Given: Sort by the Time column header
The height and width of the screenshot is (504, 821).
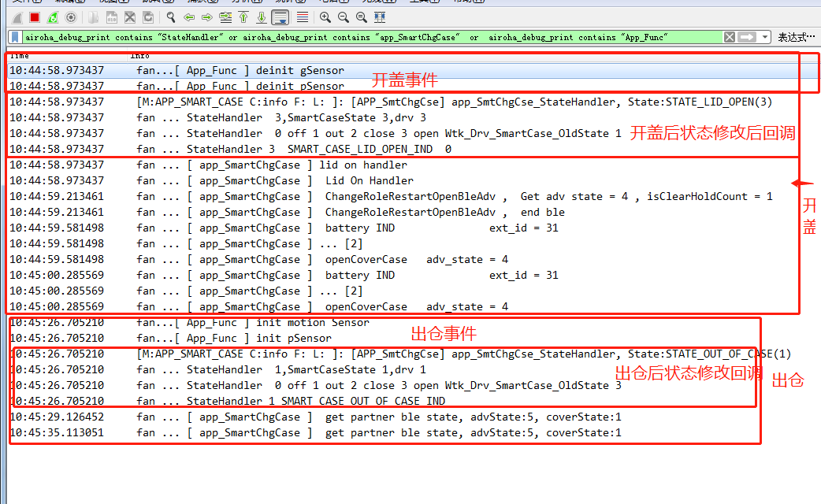Looking at the screenshot, I should [67, 55].
